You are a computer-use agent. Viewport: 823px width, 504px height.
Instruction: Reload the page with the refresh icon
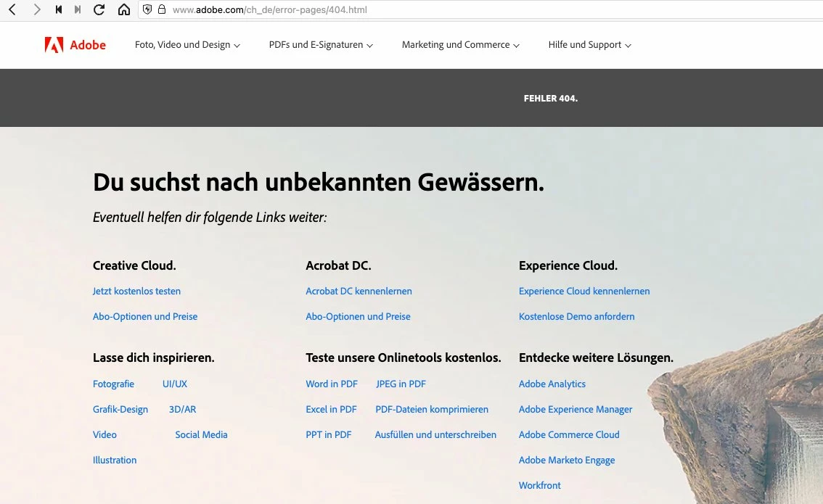tap(99, 9)
